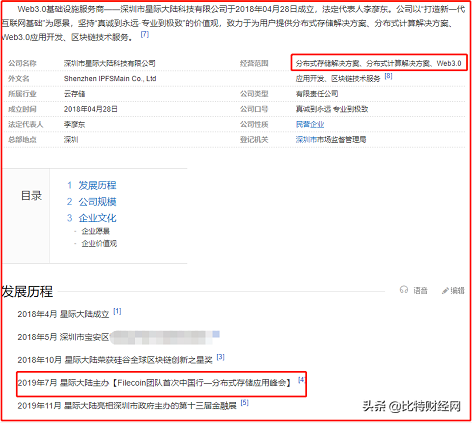The image size is (472, 423).
Task: Click the pencil 编辑 icon
Action: pos(445,291)
